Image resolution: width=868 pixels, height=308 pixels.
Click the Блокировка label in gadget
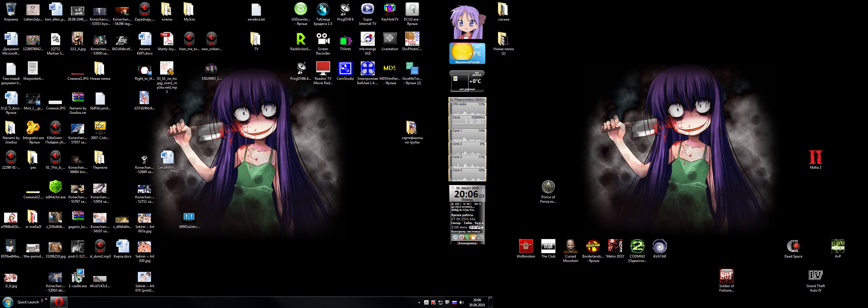[468, 243]
